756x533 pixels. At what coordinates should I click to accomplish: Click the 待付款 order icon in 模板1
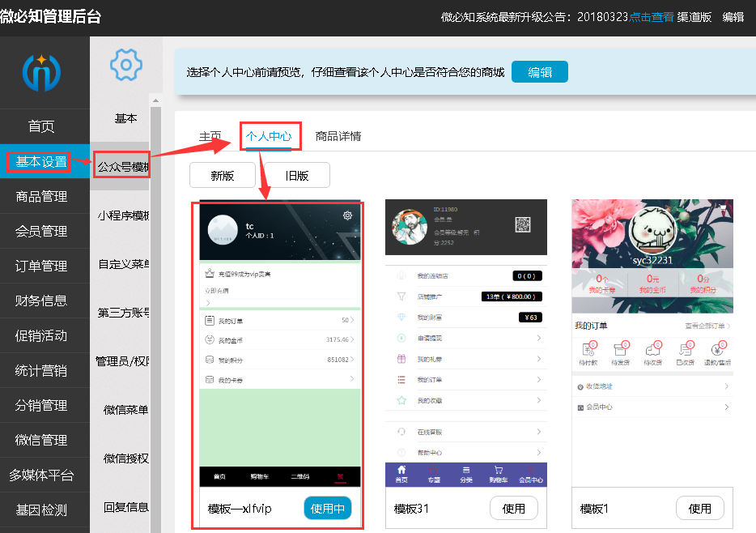pyautogui.click(x=588, y=349)
